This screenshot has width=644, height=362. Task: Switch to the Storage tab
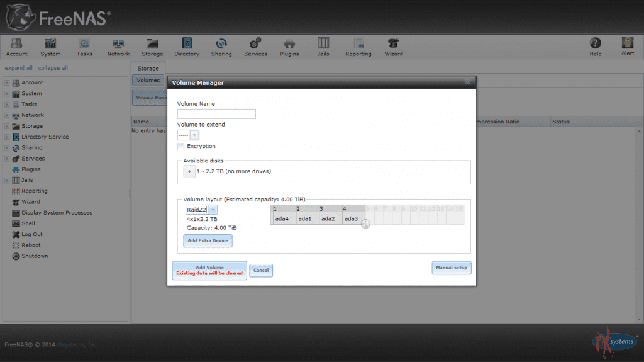click(x=148, y=68)
